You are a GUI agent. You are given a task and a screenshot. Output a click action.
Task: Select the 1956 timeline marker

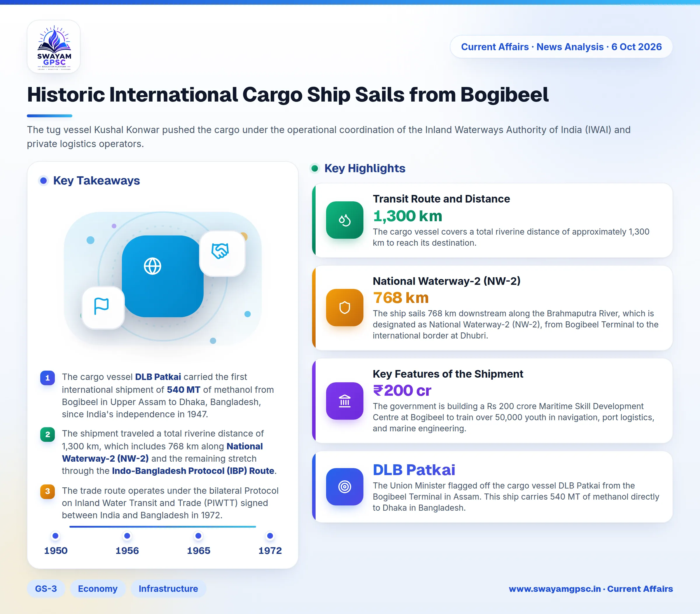(x=127, y=536)
